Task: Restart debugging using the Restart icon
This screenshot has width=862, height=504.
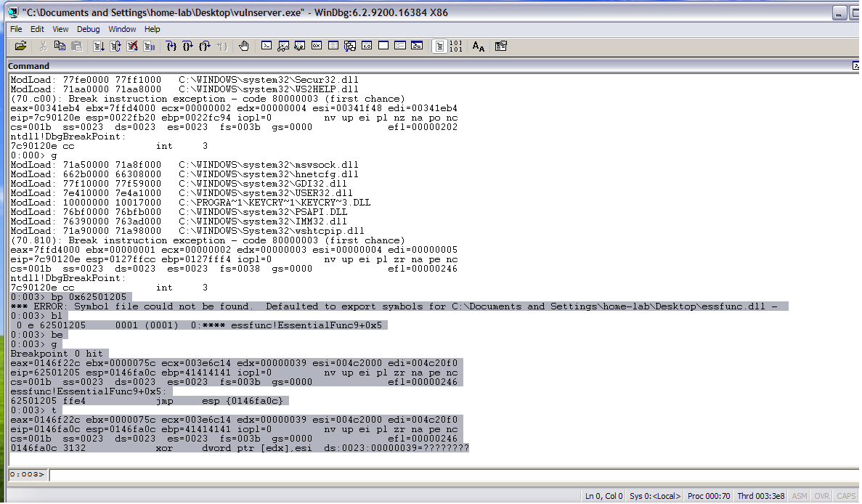Action: coord(115,46)
